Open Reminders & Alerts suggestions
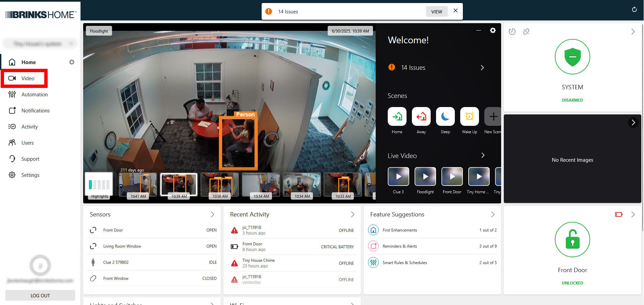This screenshot has width=644, height=305. click(x=432, y=246)
